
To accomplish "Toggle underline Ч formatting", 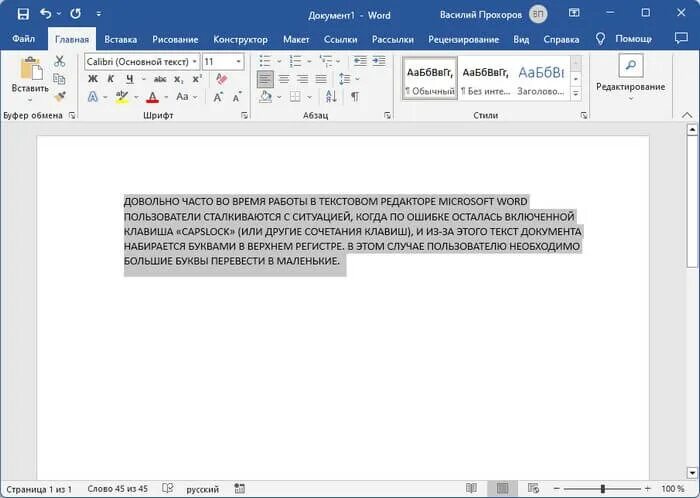I will click(129, 79).
